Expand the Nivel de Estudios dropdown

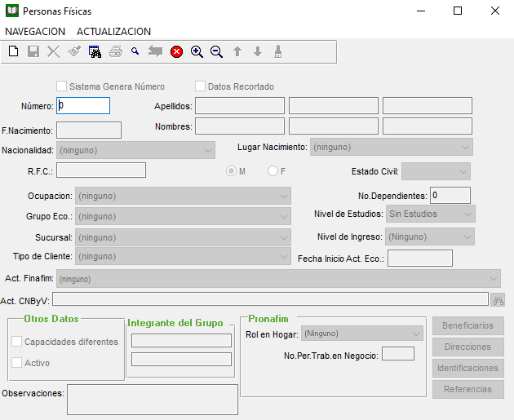[430, 214]
